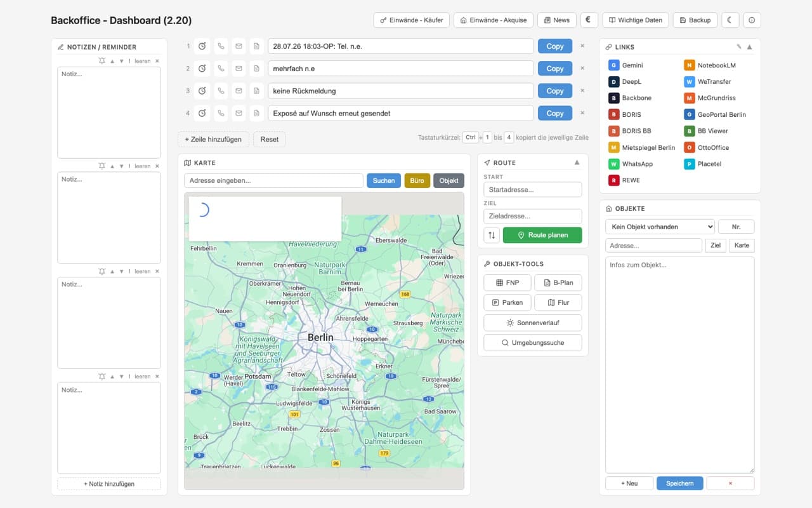The image size is (812, 508).
Task: Open the info icon in header
Action: coord(752,20)
